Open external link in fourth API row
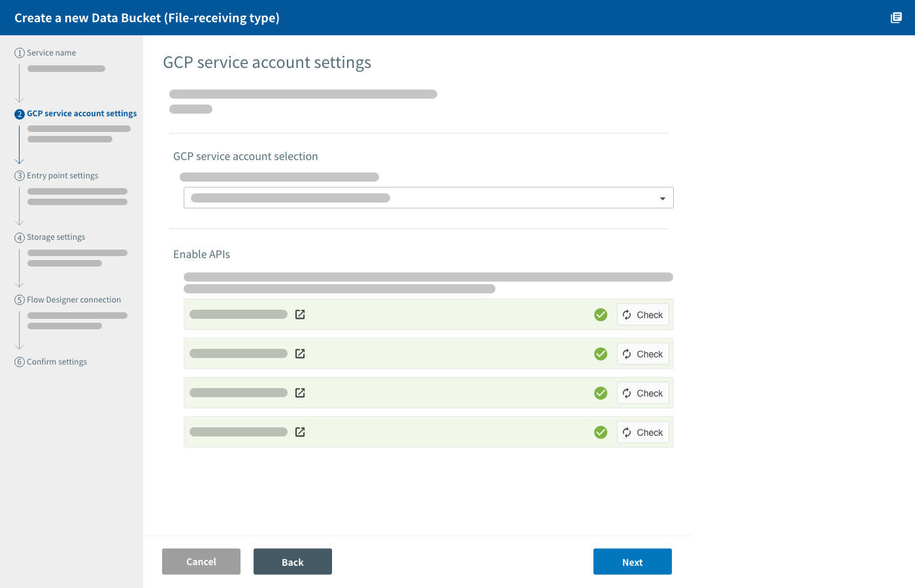The image size is (915, 588). point(300,432)
